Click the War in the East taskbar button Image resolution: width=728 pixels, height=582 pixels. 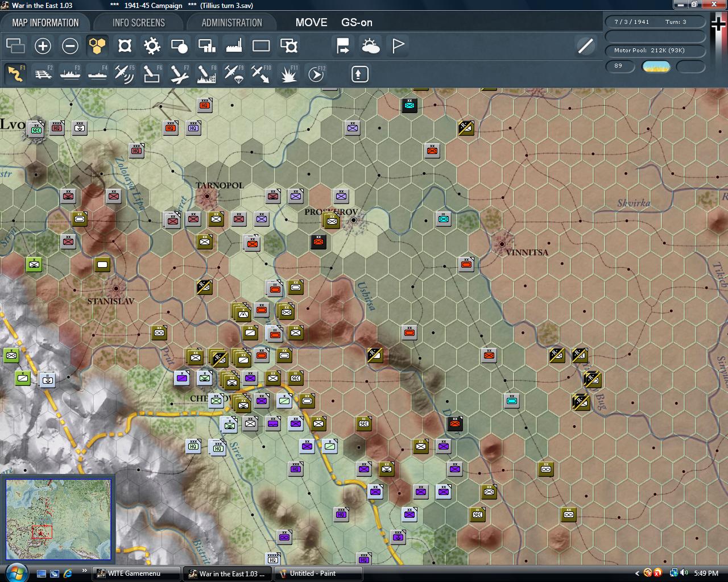(227, 573)
